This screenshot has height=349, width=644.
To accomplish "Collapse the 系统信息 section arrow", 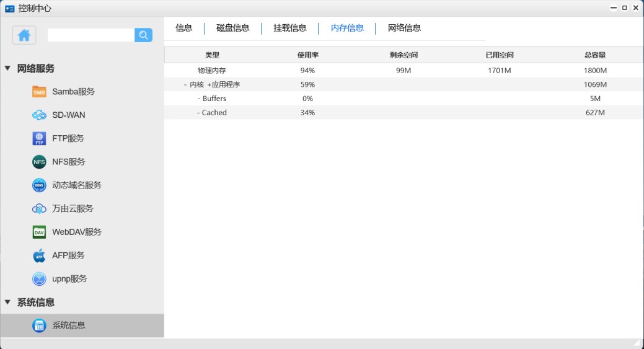I will pyautogui.click(x=7, y=302).
